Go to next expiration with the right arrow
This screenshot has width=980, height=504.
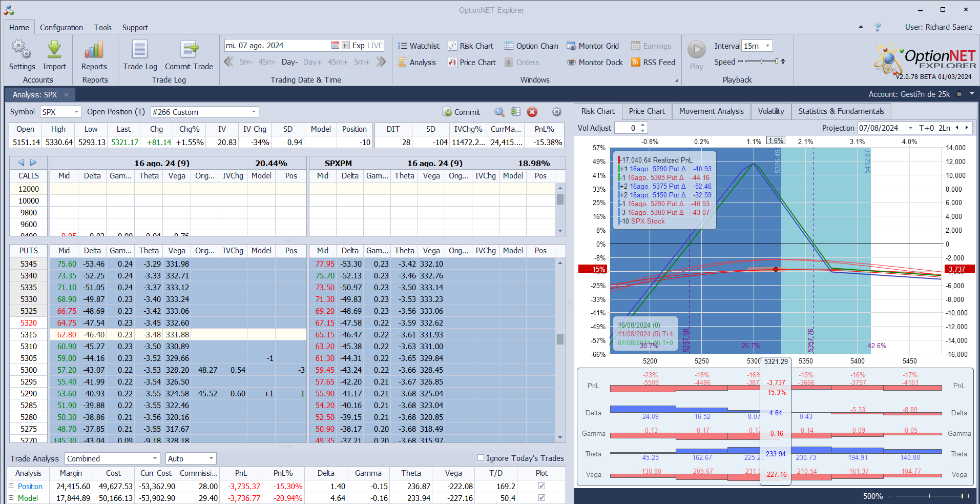coord(33,163)
